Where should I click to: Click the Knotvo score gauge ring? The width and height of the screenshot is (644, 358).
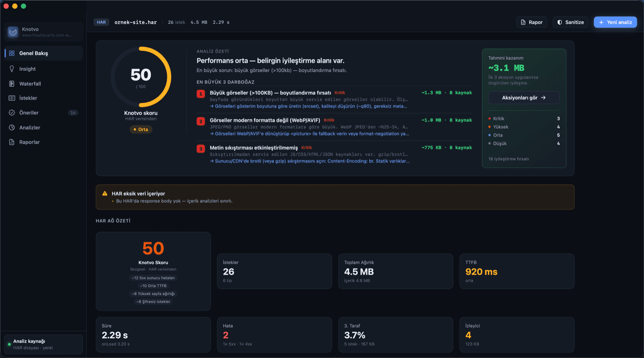(x=141, y=77)
